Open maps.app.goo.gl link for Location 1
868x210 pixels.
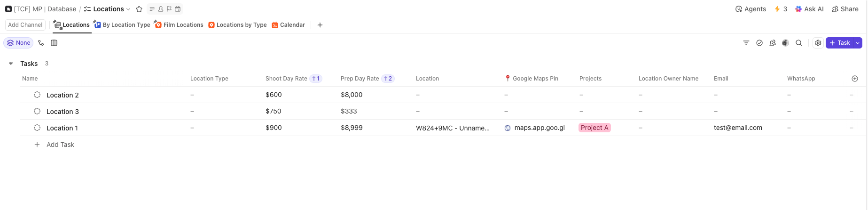coord(539,128)
